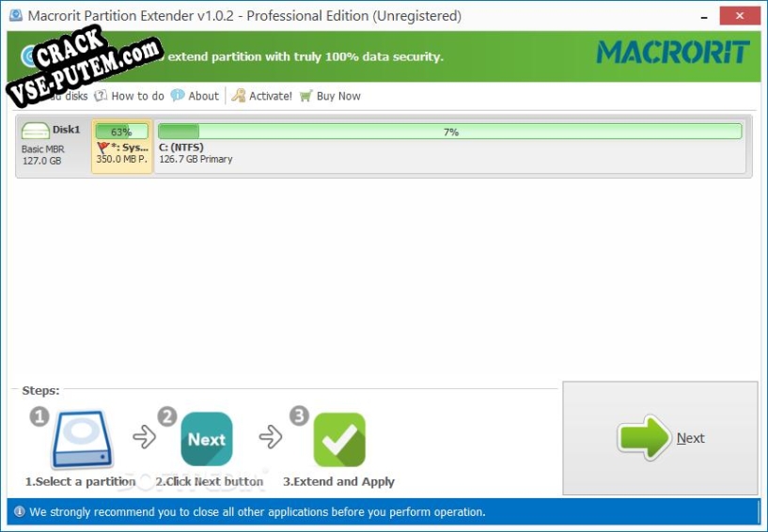
Task: Click the '3.Extend and Apply' step label
Action: point(338,481)
